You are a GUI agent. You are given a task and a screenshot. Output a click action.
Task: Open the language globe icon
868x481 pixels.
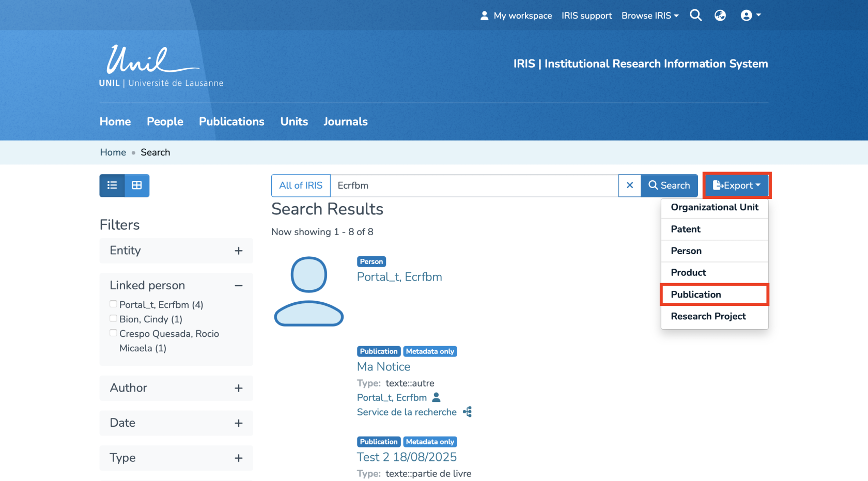720,15
